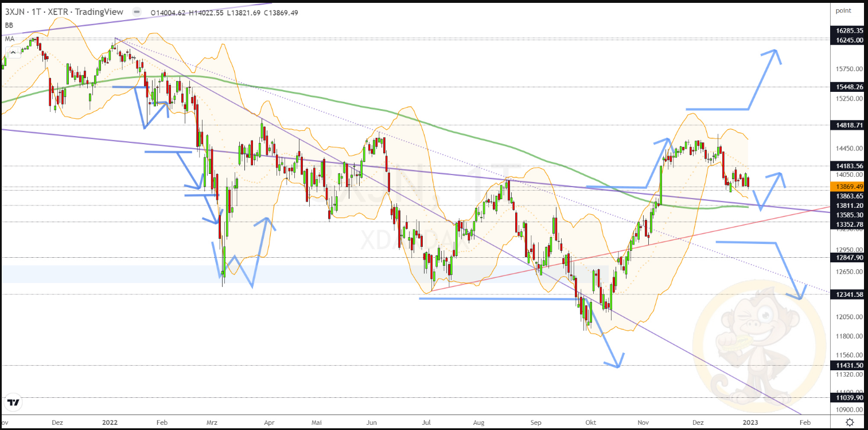Click the 16245.00 price level label
Image resolution: width=868 pixels, height=430 pixels.
tap(847, 40)
